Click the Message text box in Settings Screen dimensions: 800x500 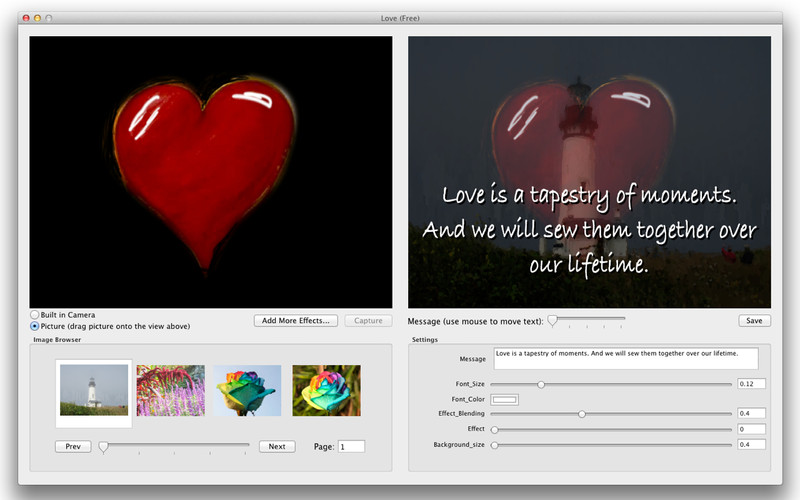coord(626,359)
